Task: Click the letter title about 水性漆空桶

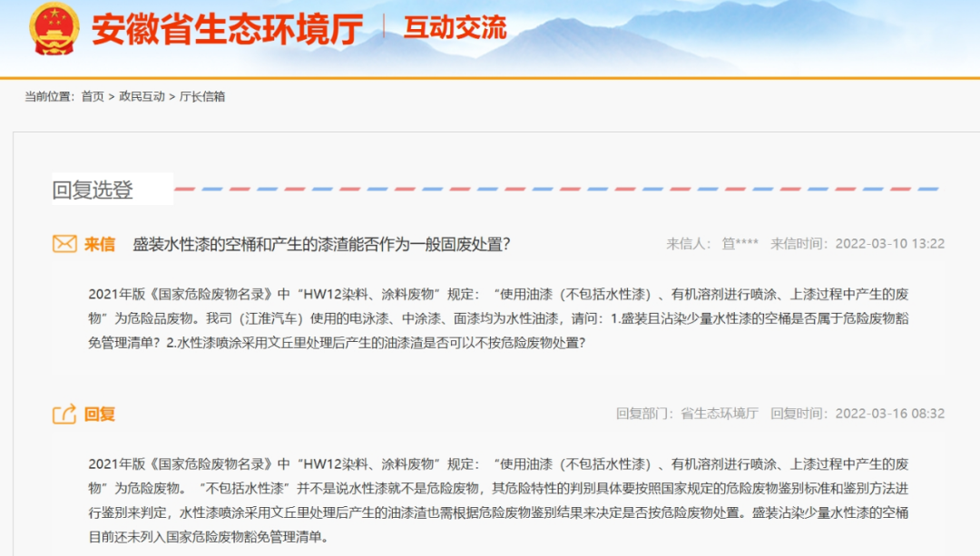Action: 321,244
